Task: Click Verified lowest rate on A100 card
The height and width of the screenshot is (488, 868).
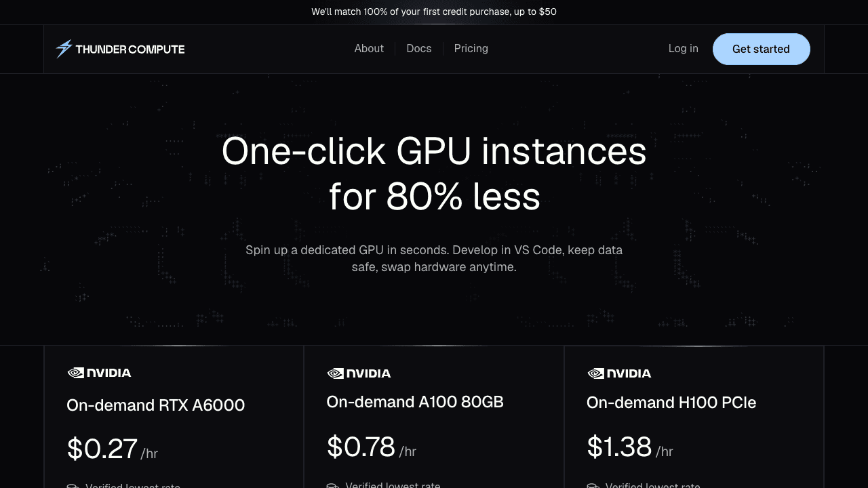Action: coord(393,485)
